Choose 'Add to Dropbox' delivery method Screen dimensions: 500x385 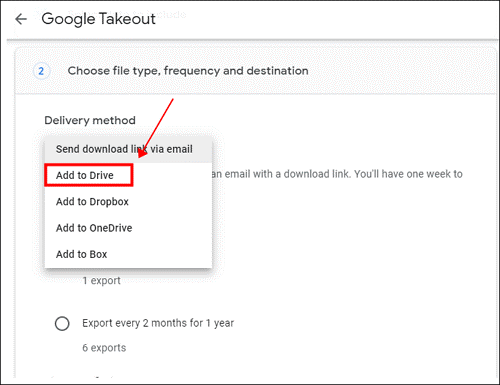[x=128, y=202]
